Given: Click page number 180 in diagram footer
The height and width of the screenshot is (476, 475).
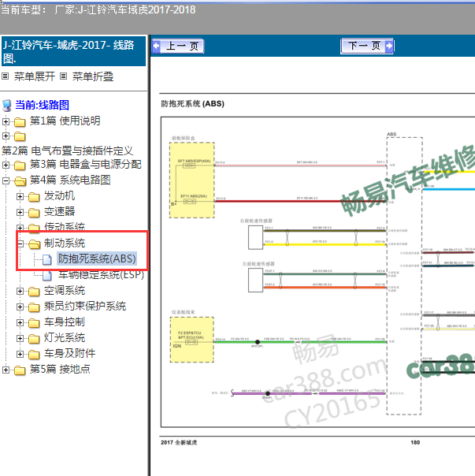Looking at the screenshot, I should tap(415, 442).
